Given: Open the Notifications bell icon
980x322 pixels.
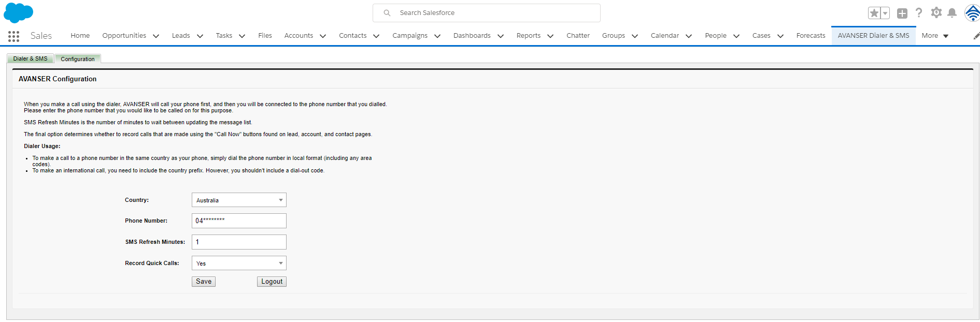Looking at the screenshot, I should coord(952,13).
